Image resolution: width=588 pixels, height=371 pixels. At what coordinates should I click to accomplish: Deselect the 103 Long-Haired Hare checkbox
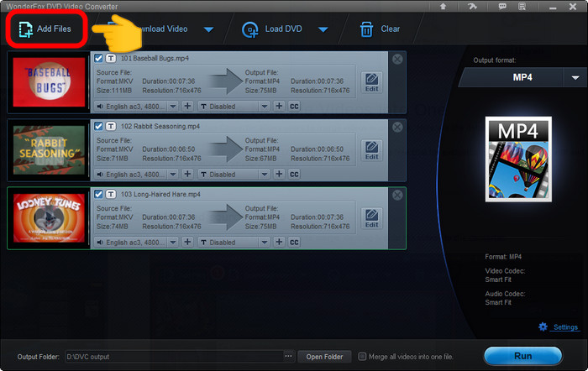[99, 195]
